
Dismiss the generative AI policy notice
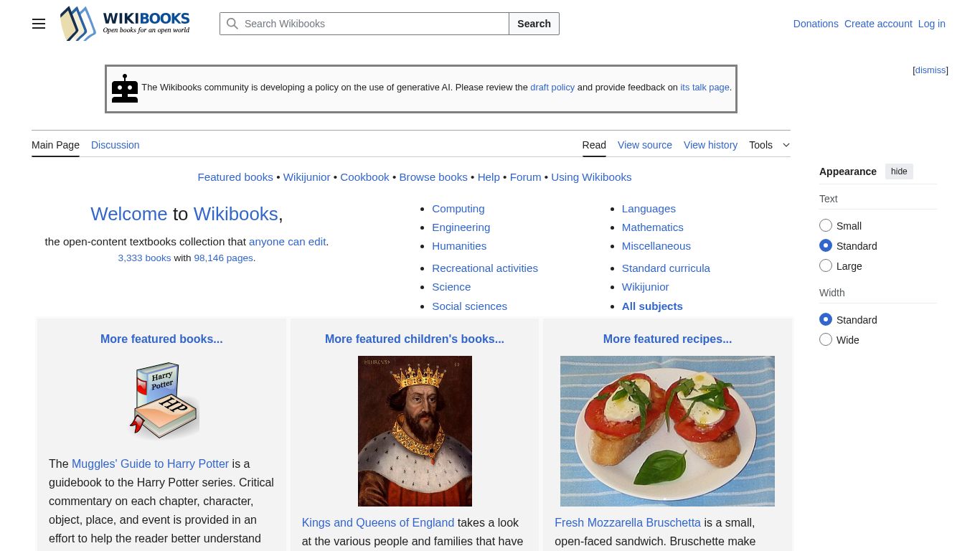click(930, 70)
